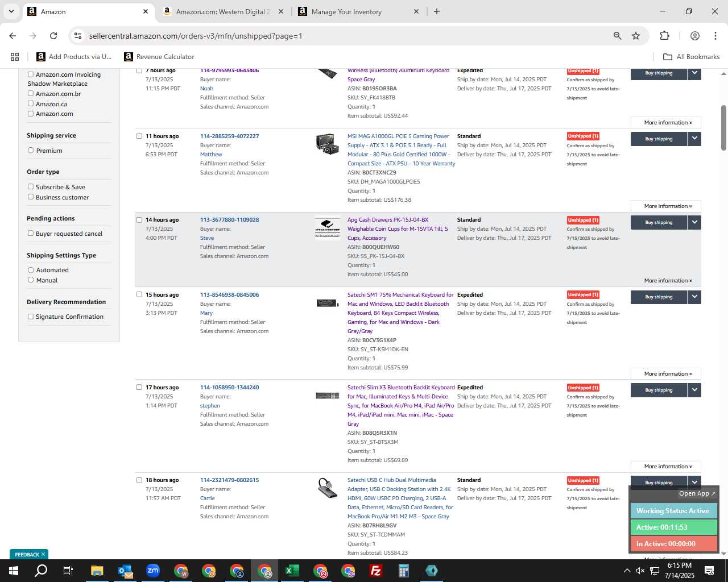This screenshot has height=582, width=728.
Task: Select Automated shipping settings type
Action: 31,270
